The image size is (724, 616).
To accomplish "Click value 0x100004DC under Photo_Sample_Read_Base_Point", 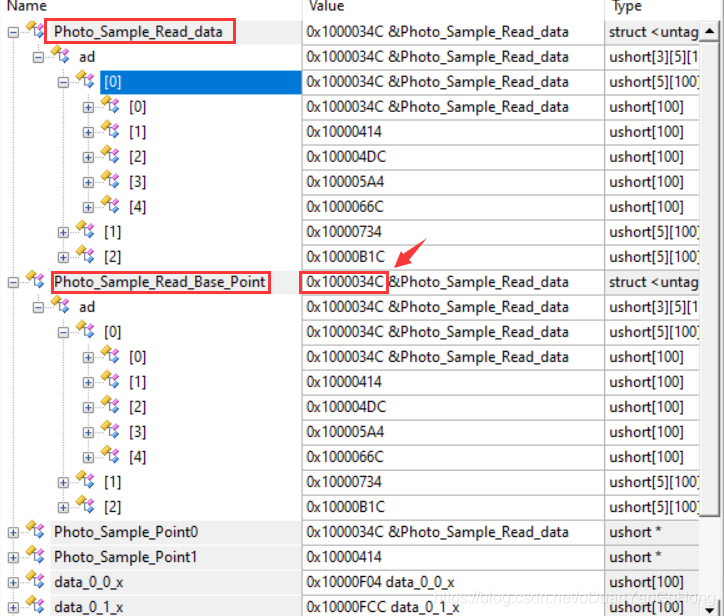I will [346, 407].
